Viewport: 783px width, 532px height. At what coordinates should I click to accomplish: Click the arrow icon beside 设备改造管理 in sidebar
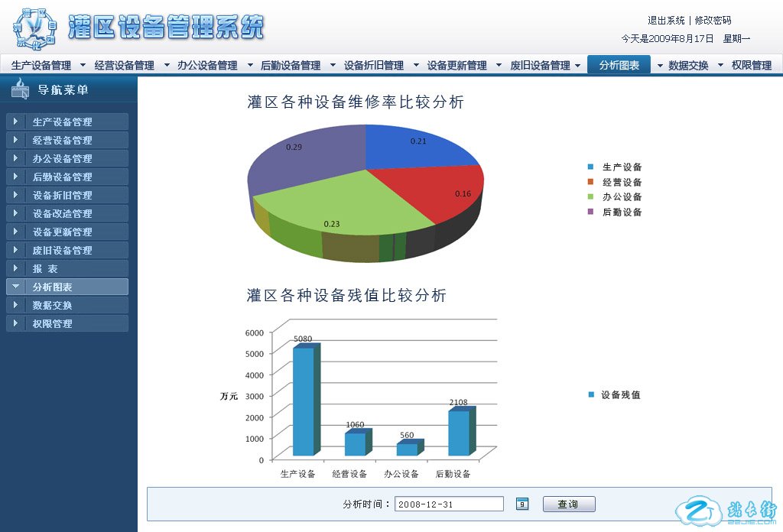pyautogui.click(x=15, y=213)
